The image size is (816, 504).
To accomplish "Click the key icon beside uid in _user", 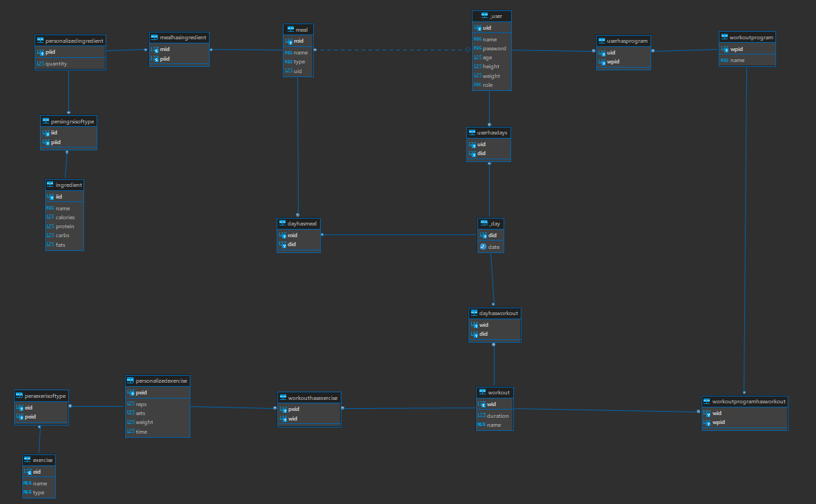I will point(477,28).
